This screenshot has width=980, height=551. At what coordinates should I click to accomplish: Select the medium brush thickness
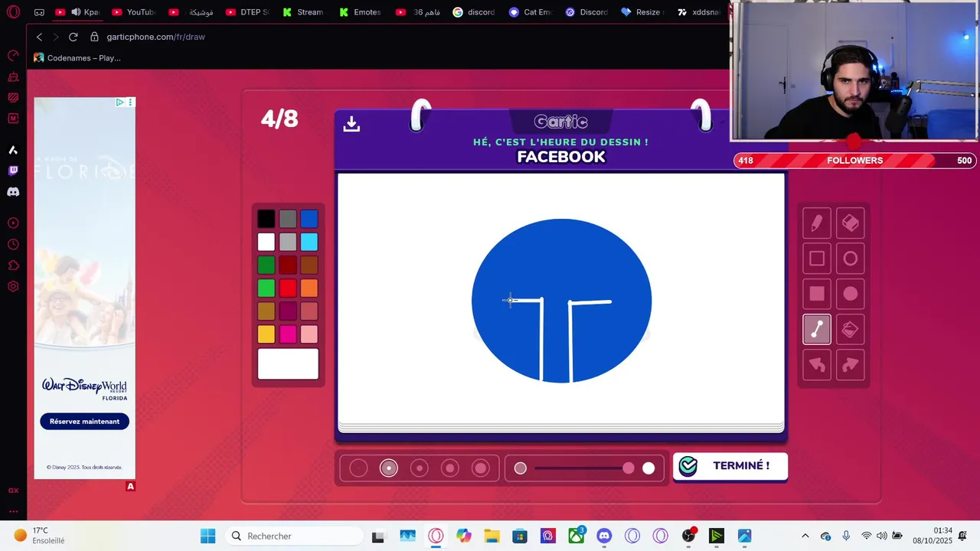420,468
